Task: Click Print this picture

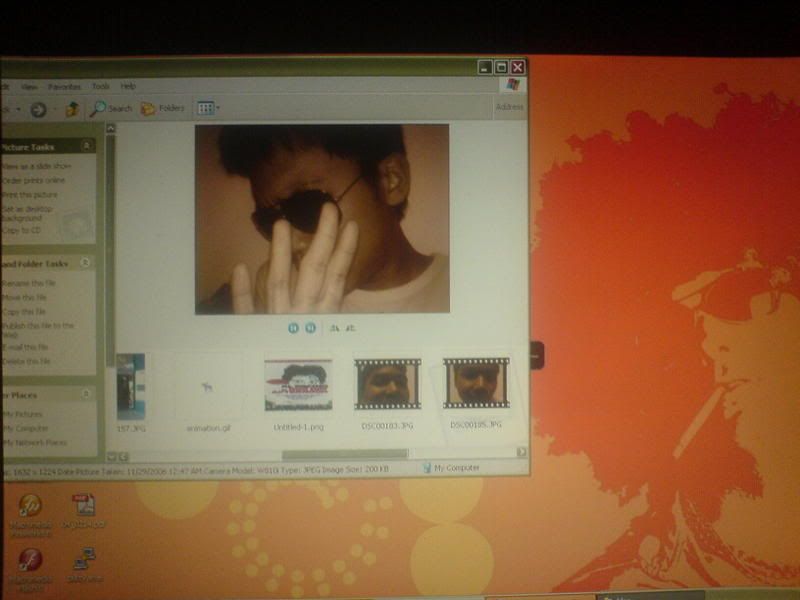Action: (x=30, y=195)
